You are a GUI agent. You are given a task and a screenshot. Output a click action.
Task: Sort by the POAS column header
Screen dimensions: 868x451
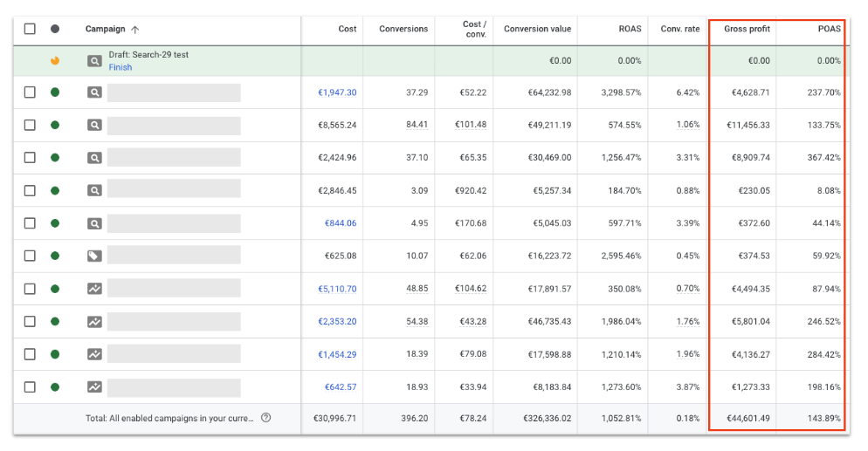[829, 29]
